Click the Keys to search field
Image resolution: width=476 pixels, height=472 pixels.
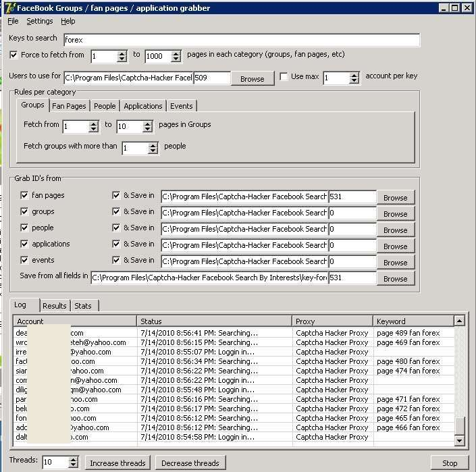click(242, 40)
